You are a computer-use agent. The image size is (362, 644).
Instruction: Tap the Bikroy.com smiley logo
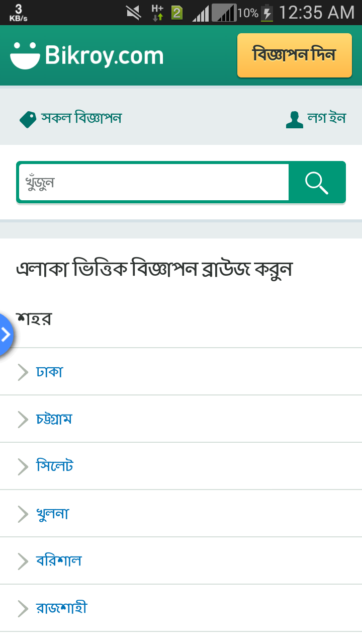(25, 55)
